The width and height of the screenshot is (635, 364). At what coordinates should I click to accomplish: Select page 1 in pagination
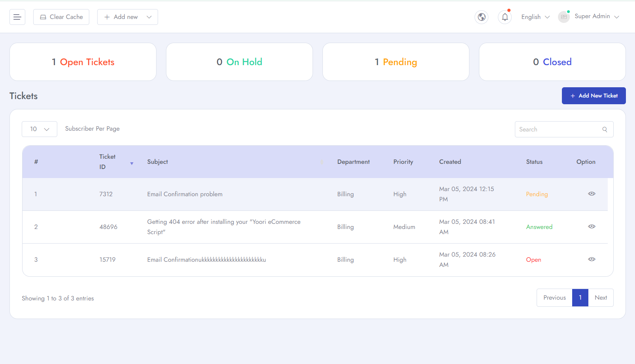point(580,298)
